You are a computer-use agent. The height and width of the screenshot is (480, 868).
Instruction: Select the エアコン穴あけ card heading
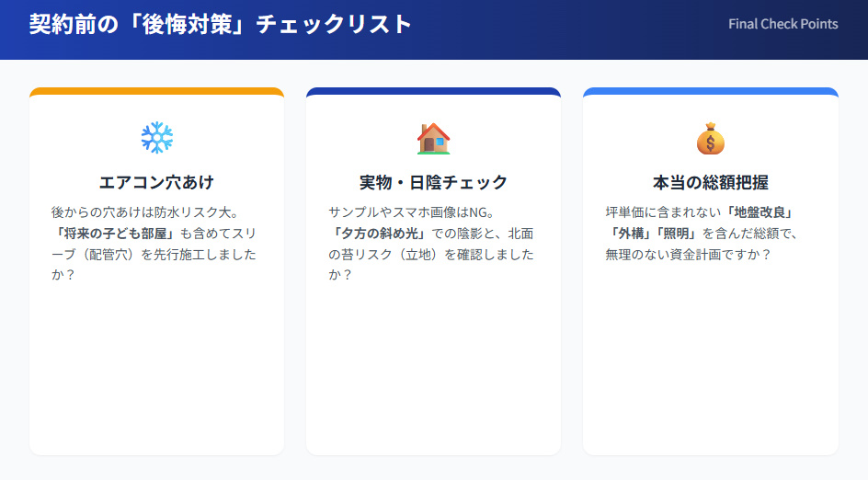click(156, 182)
